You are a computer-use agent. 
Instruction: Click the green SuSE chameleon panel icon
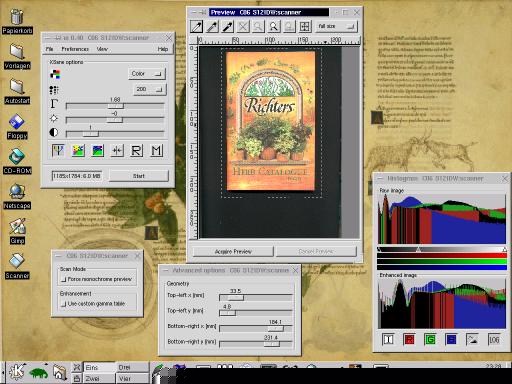(x=39, y=372)
